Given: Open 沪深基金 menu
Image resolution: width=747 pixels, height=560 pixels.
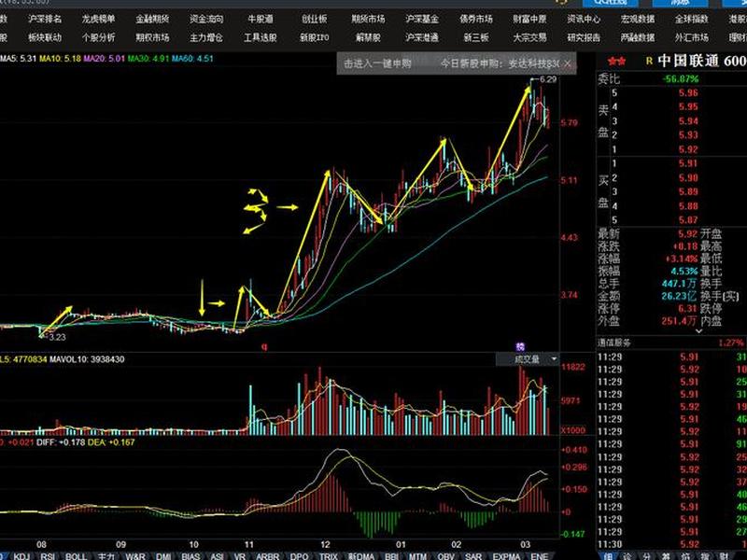Looking at the screenshot, I should click(x=422, y=20).
